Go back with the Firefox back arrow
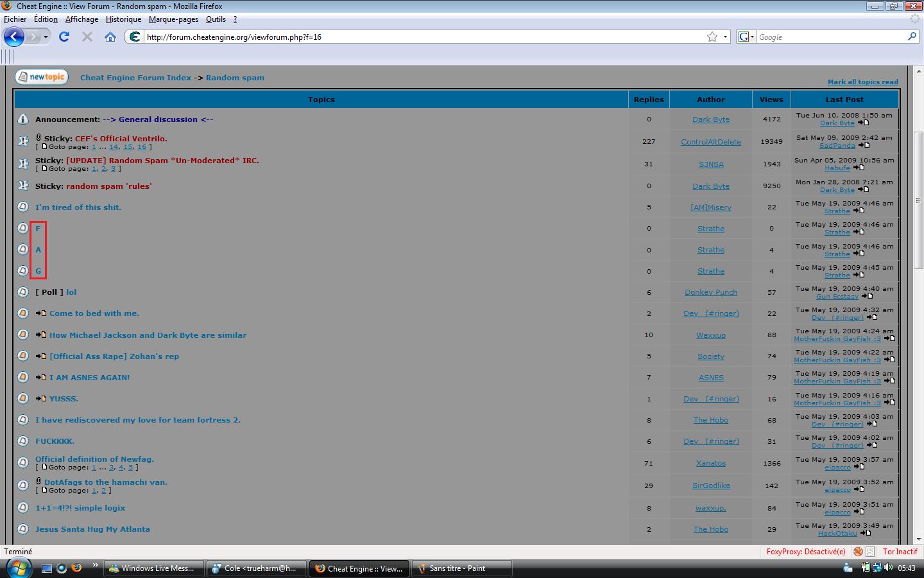The image size is (924, 578). [x=14, y=37]
